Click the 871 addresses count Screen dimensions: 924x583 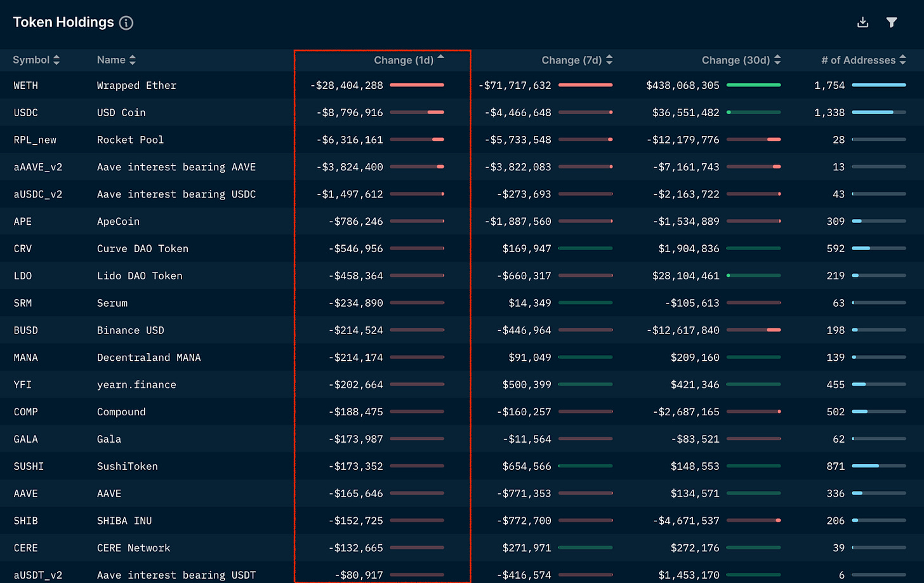(x=836, y=466)
